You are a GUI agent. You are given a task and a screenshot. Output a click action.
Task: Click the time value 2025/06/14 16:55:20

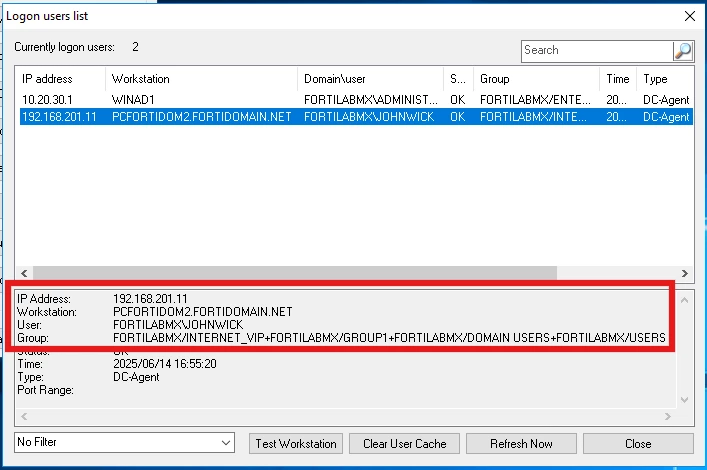click(165, 364)
